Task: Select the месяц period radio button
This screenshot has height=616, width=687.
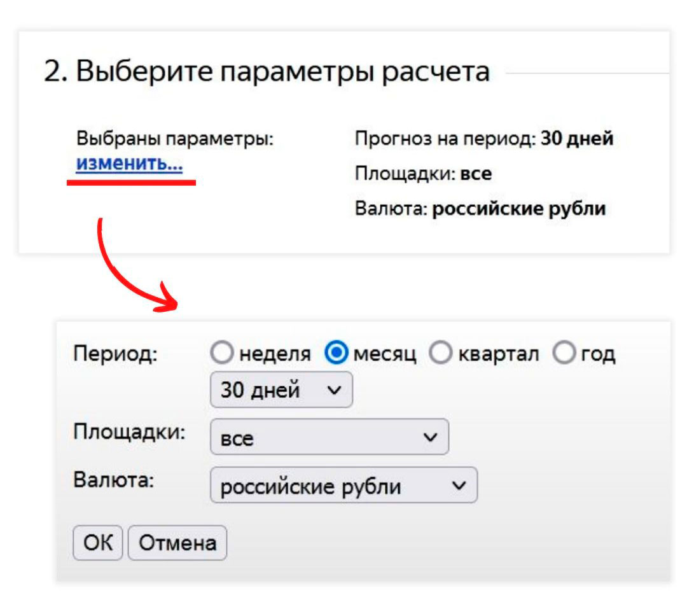Action: [x=337, y=353]
